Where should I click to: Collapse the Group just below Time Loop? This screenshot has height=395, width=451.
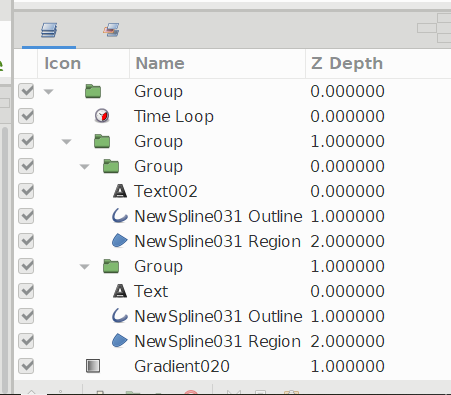pos(67,142)
